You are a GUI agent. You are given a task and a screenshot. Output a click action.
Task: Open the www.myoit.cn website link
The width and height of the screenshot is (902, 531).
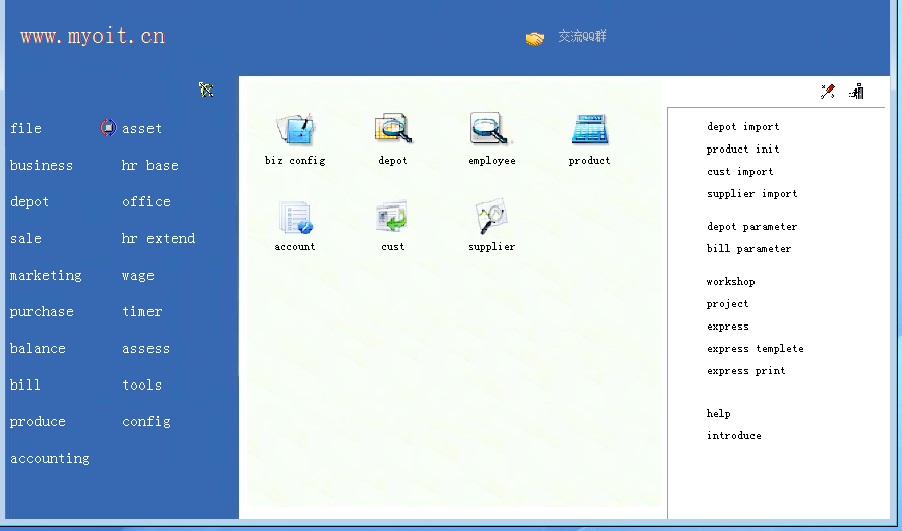coord(92,37)
